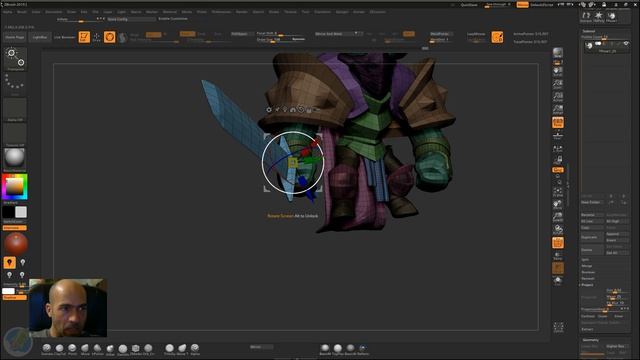Image resolution: width=640 pixels, height=360 pixels.
Task: Select the Scroll navigation icon
Action: [558, 72]
